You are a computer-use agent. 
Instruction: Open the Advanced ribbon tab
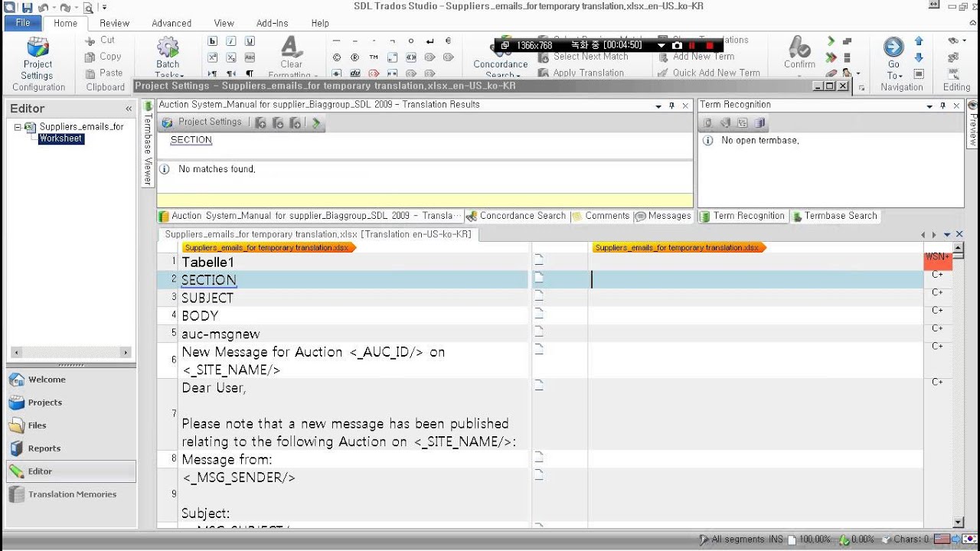171,23
